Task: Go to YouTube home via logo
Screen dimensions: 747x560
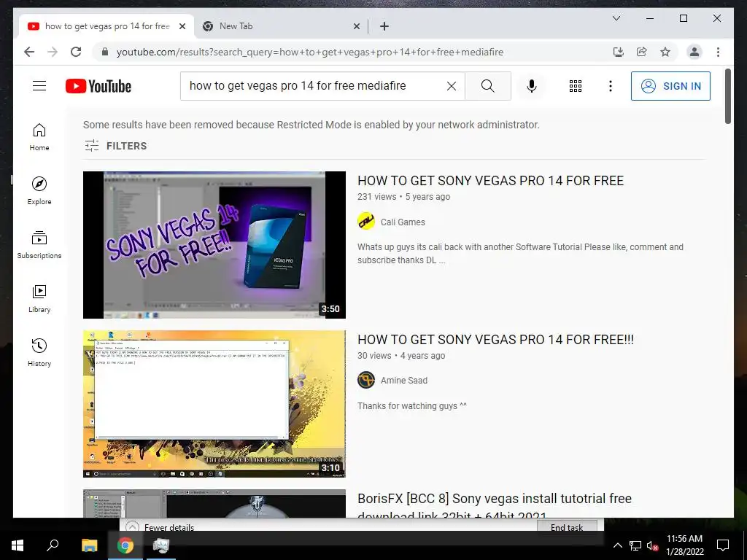Action: tap(98, 86)
